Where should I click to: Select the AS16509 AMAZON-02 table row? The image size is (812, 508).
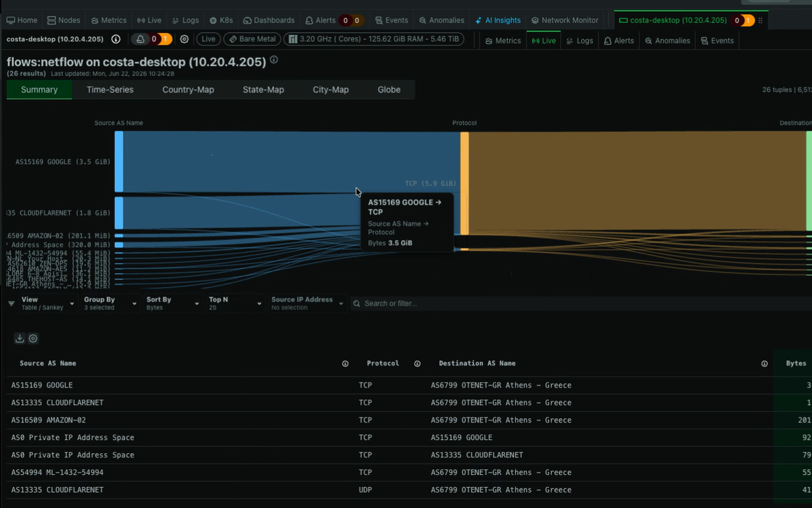(x=409, y=420)
